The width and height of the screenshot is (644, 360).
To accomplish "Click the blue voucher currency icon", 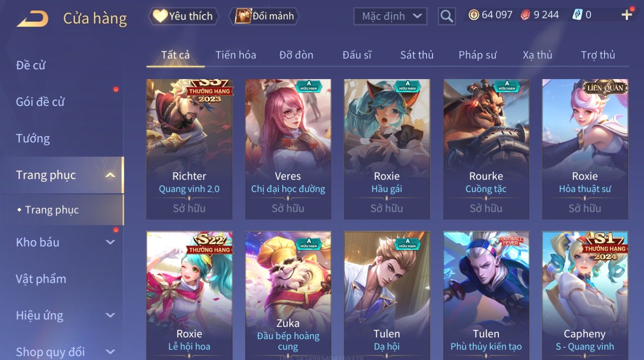I will coord(577,15).
